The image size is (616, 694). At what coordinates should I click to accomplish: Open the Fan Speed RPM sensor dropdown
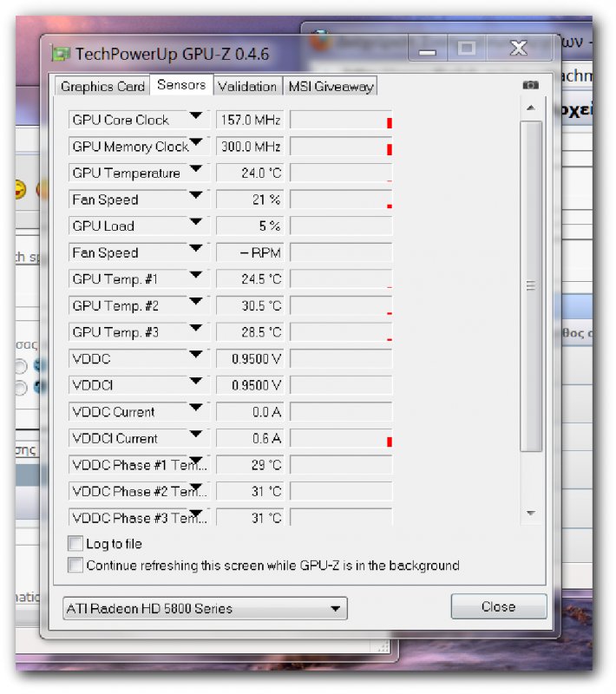point(195,248)
